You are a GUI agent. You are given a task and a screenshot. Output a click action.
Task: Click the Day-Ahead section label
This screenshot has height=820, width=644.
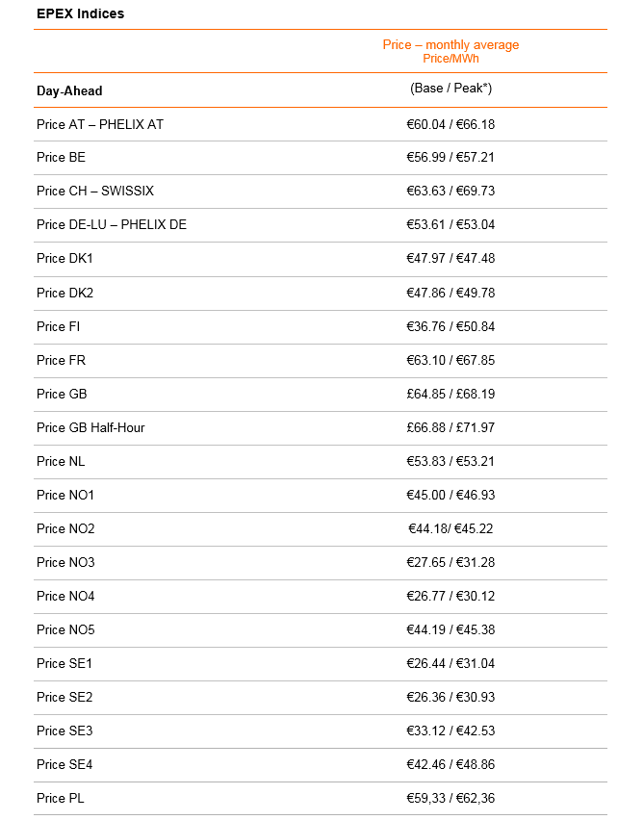coord(69,91)
